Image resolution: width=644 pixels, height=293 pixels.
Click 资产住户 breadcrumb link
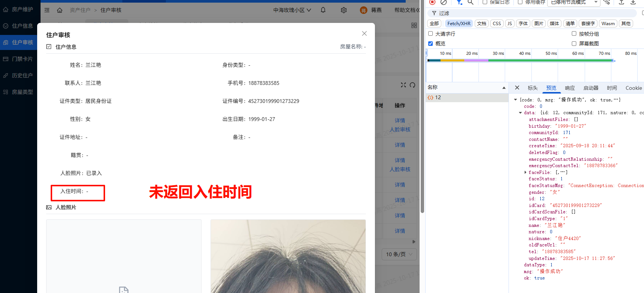80,10
